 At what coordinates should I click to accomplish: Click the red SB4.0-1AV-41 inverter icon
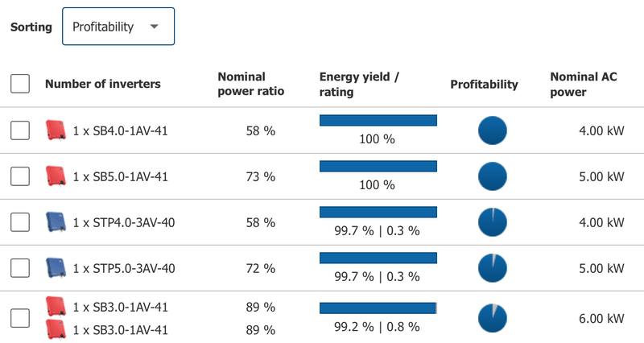pos(55,130)
